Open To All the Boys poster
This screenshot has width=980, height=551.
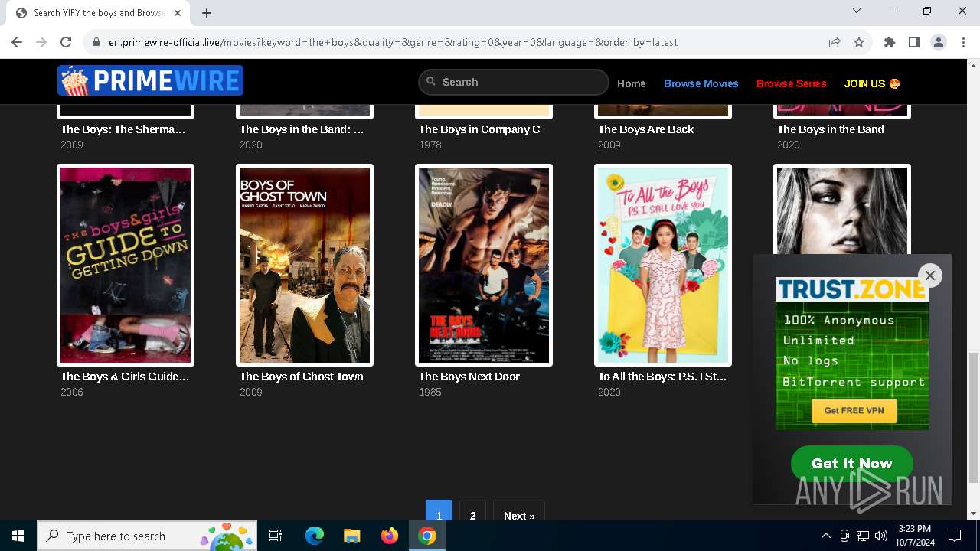[x=663, y=265]
